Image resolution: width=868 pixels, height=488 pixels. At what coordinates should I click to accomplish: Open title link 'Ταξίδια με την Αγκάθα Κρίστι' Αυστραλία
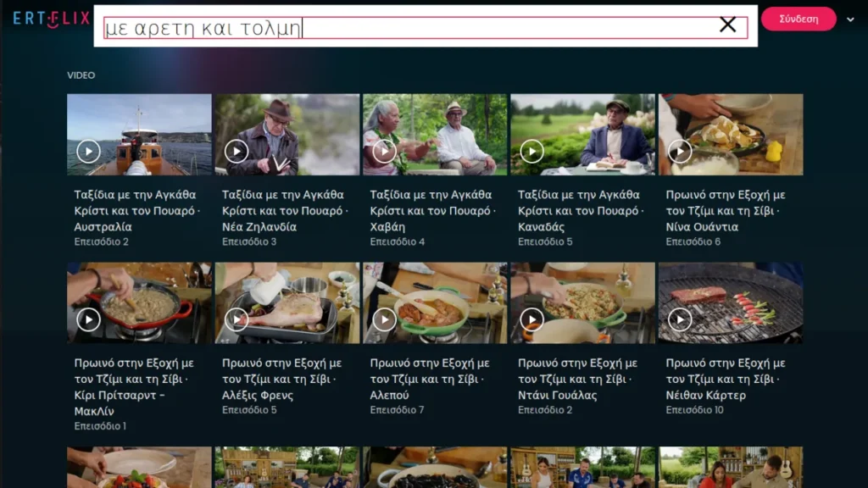[x=136, y=210]
